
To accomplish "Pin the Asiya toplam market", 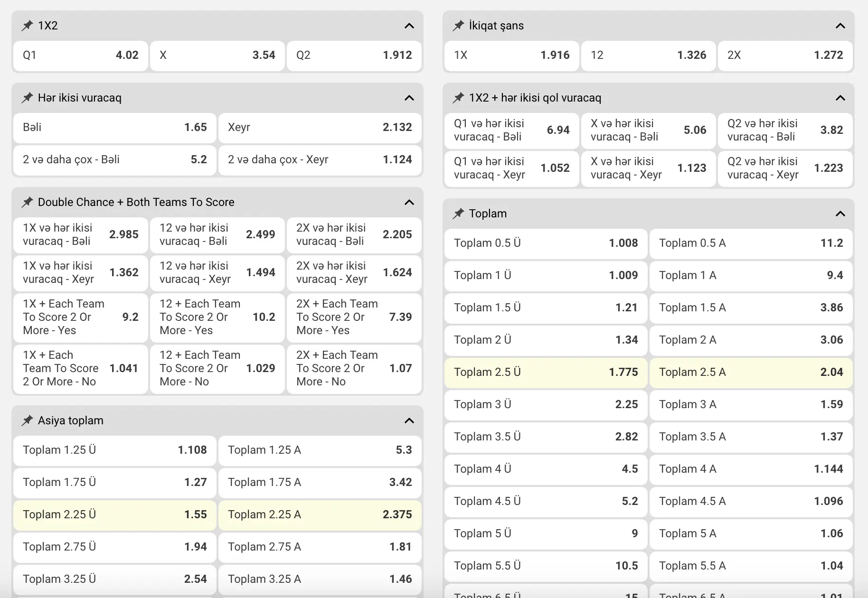I will pos(27,420).
